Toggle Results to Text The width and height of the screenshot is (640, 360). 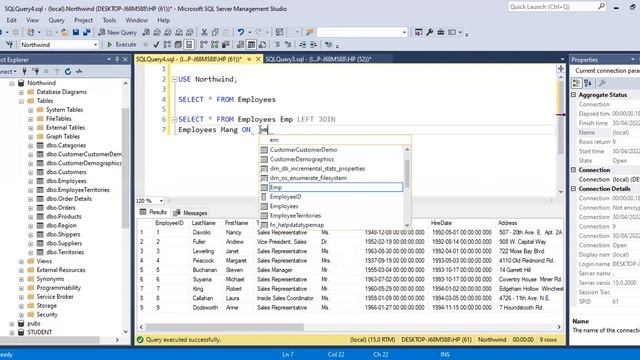click(x=239, y=44)
